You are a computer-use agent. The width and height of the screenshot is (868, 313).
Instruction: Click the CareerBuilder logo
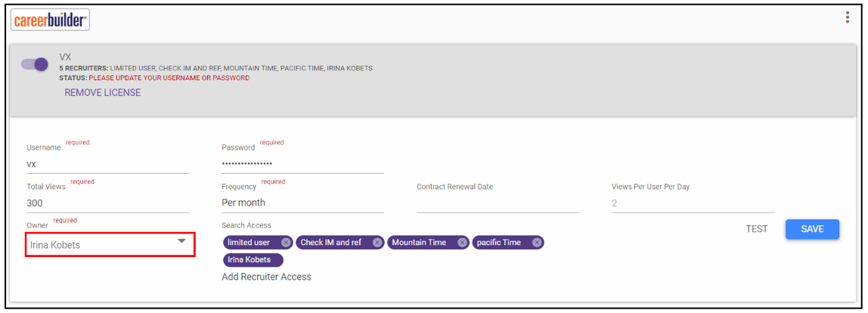(x=51, y=20)
